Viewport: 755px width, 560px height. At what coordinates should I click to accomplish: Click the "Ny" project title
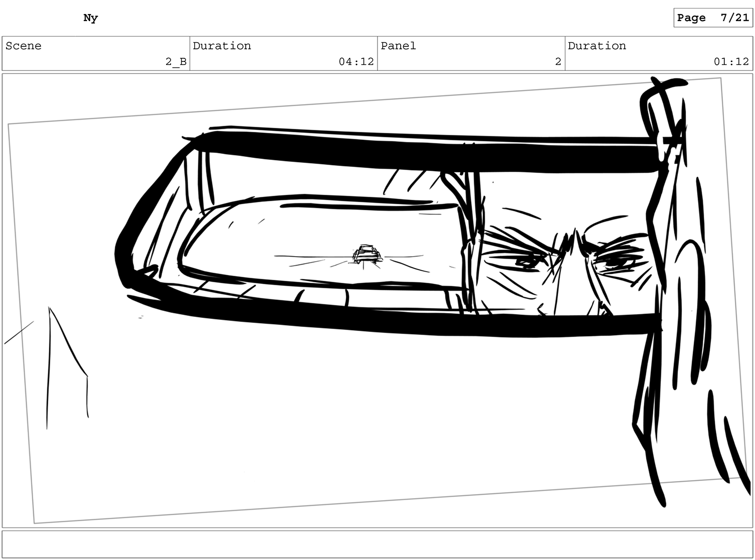point(91,18)
